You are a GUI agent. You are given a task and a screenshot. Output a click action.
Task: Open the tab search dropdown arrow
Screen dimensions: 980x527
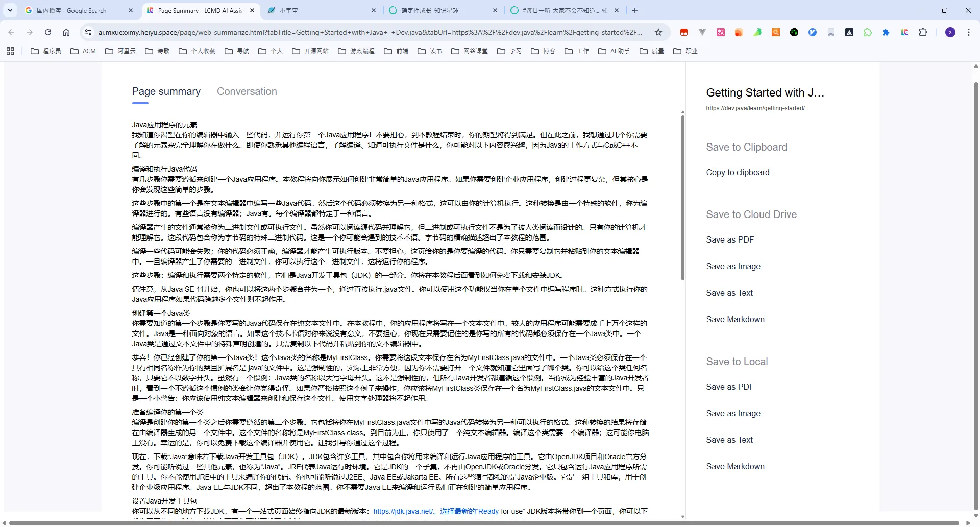(x=10, y=10)
